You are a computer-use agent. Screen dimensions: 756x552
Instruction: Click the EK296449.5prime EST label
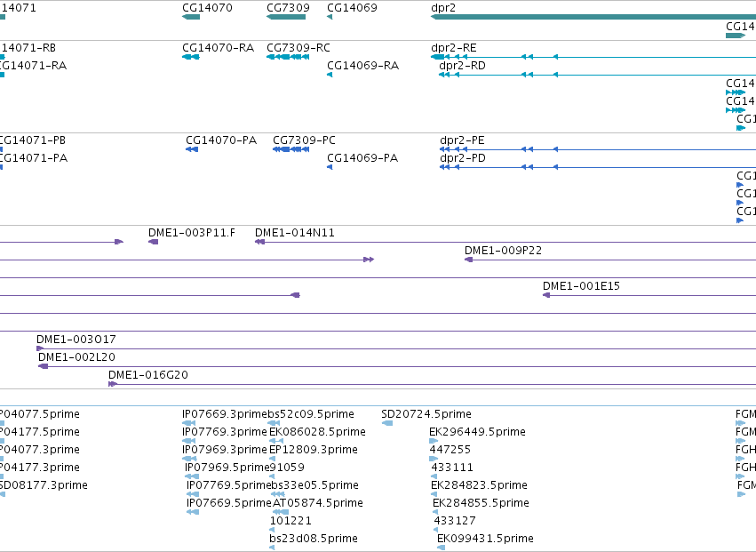pos(477,432)
